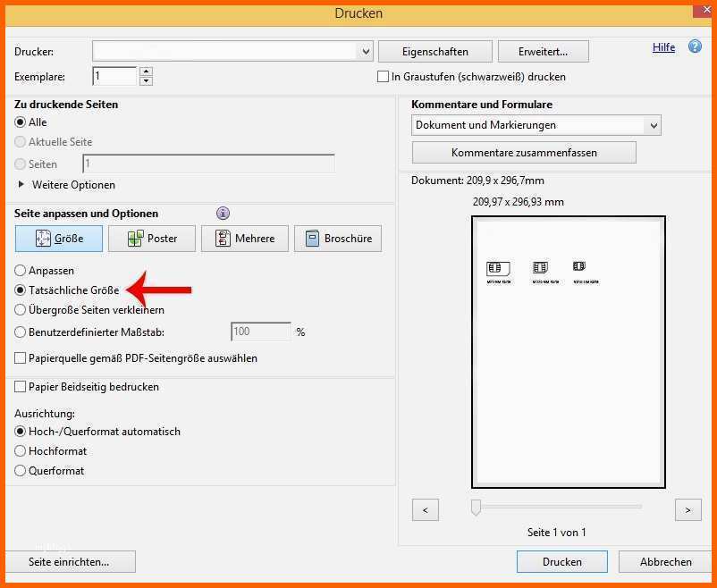Click the blue Hilfe question mark icon
The height and width of the screenshot is (588, 717).
tap(695, 47)
